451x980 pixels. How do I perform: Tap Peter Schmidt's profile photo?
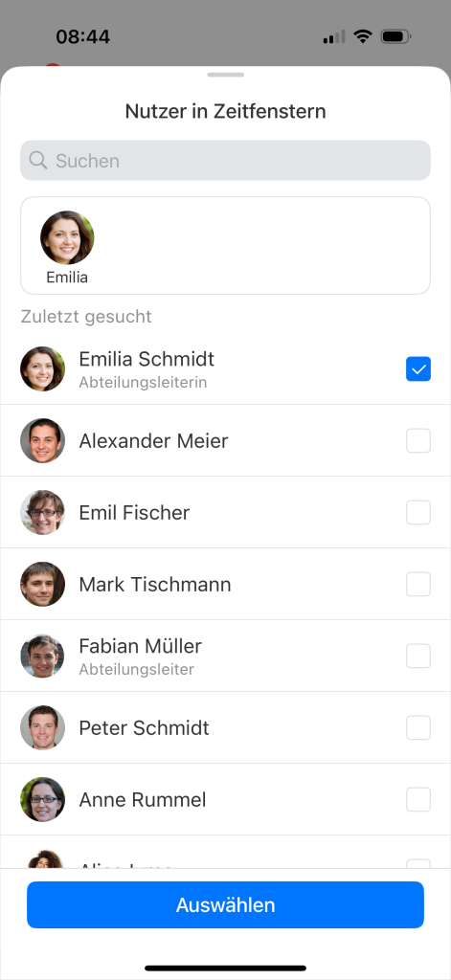point(42,727)
